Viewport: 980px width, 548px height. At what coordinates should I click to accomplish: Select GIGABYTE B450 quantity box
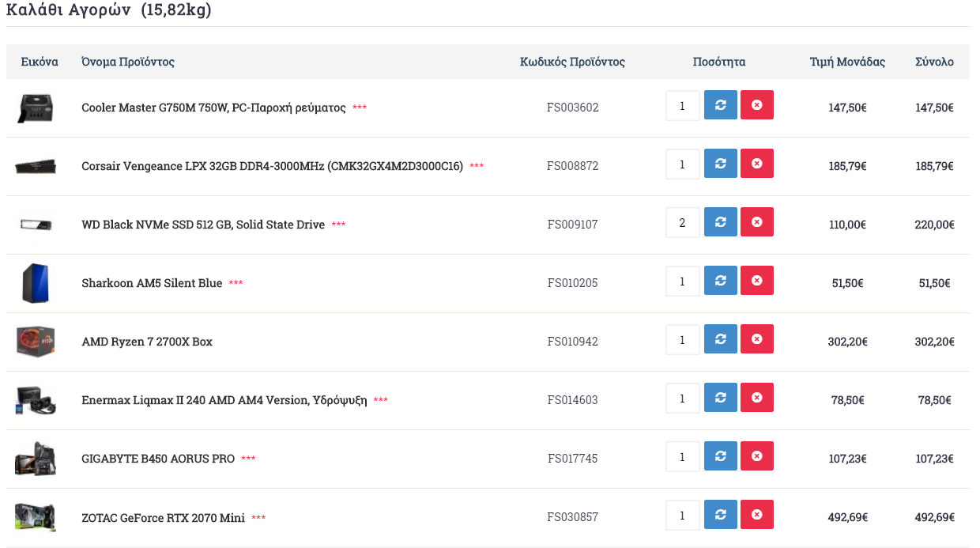[x=683, y=457]
